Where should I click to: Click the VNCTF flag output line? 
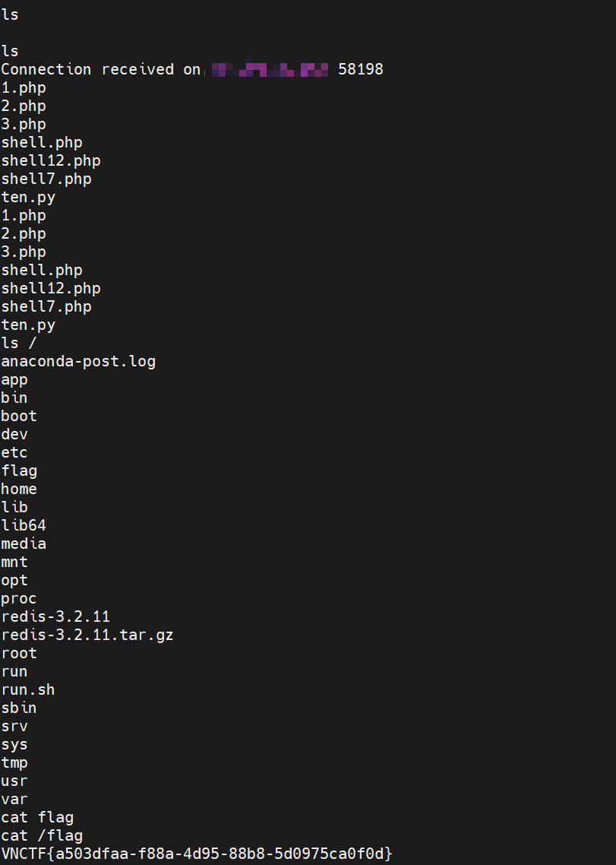coord(196,854)
